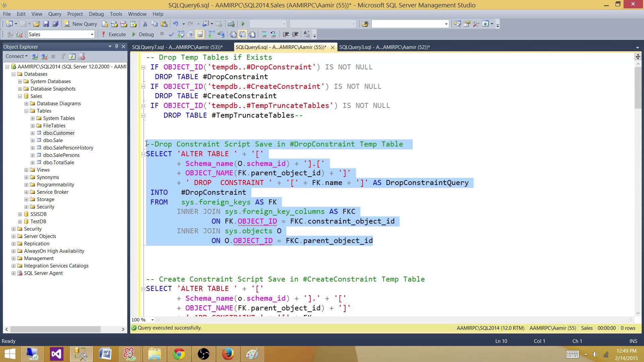Click the editor vertical scrollbar thumb
The image size is (644, 362).
[x=638, y=87]
